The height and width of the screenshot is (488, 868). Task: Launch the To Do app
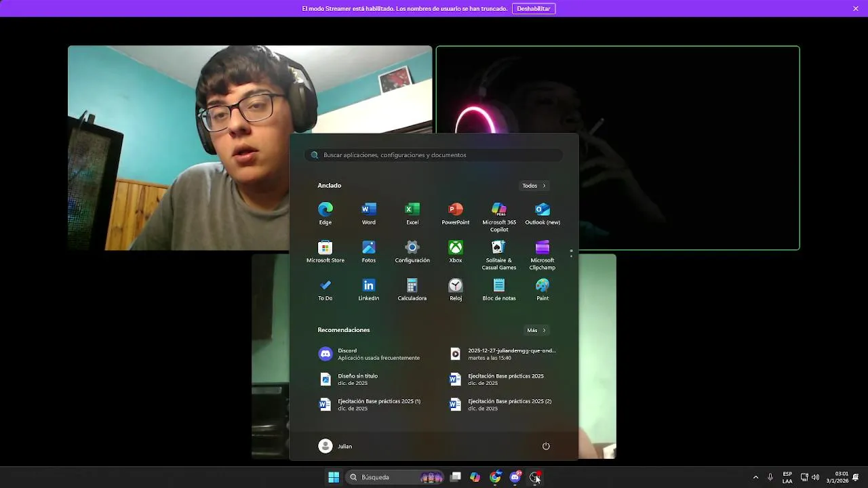(x=325, y=289)
